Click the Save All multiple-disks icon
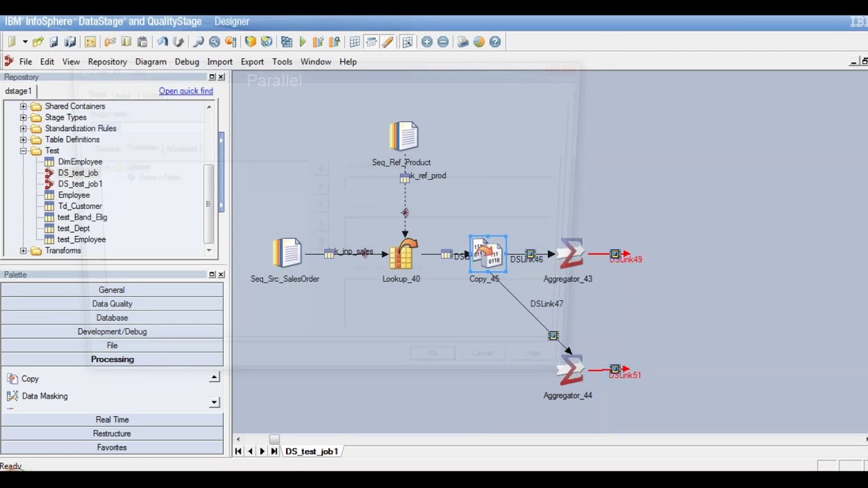Image resolution: width=868 pixels, height=488 pixels. pos(70,42)
